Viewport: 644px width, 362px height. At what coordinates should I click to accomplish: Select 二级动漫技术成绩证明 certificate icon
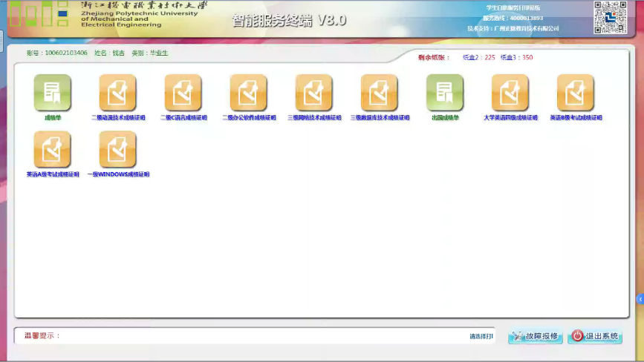[x=117, y=93]
